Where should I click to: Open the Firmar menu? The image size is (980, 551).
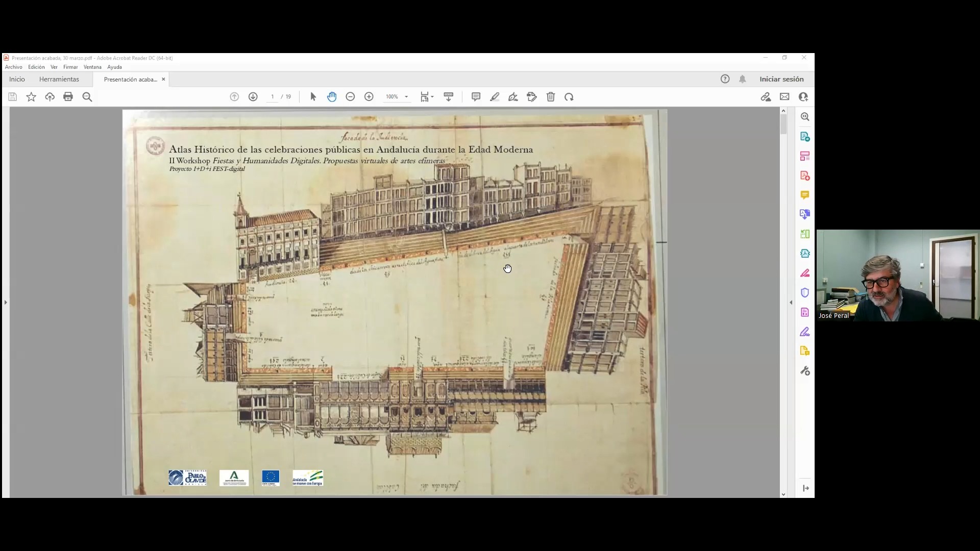(x=70, y=67)
